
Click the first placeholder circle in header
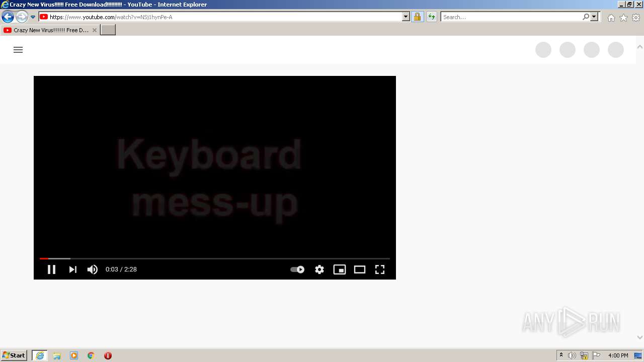coord(543,50)
